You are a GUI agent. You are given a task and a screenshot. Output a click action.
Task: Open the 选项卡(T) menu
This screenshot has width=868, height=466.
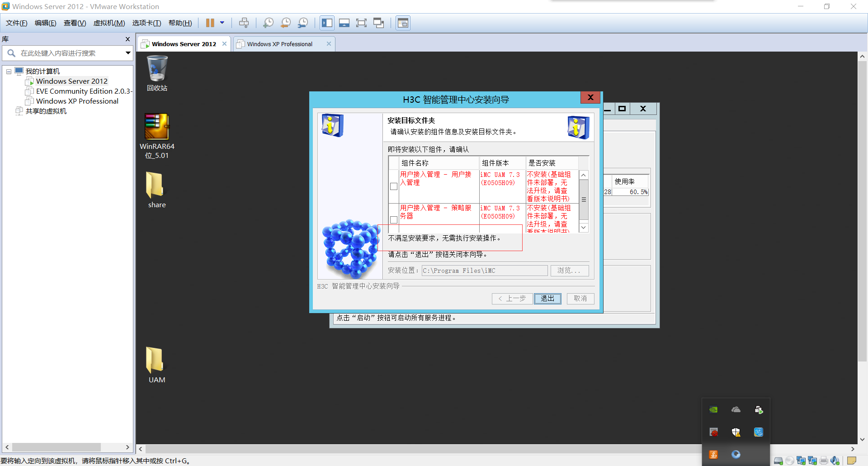coord(147,23)
